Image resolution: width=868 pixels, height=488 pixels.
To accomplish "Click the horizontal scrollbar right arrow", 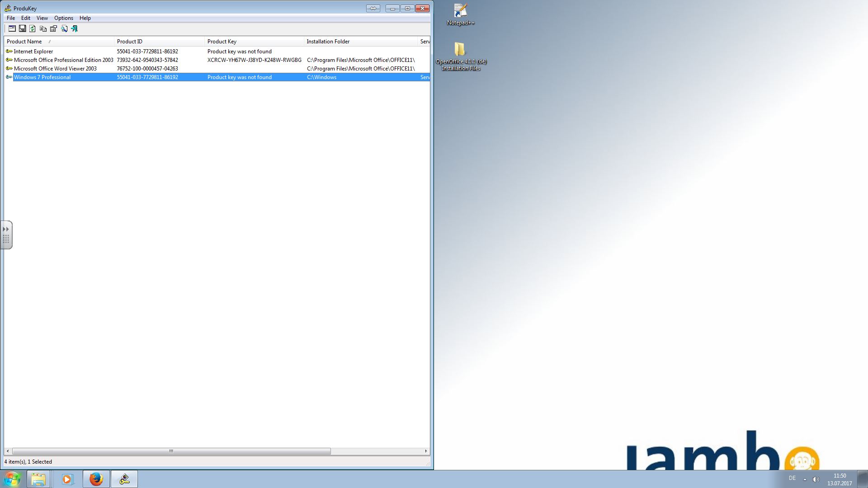I will (x=426, y=451).
